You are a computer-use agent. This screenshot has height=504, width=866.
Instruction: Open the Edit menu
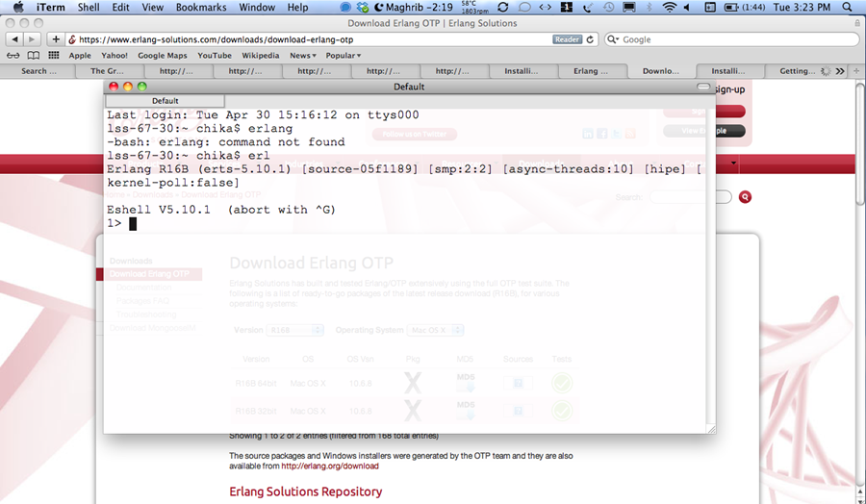(120, 7)
